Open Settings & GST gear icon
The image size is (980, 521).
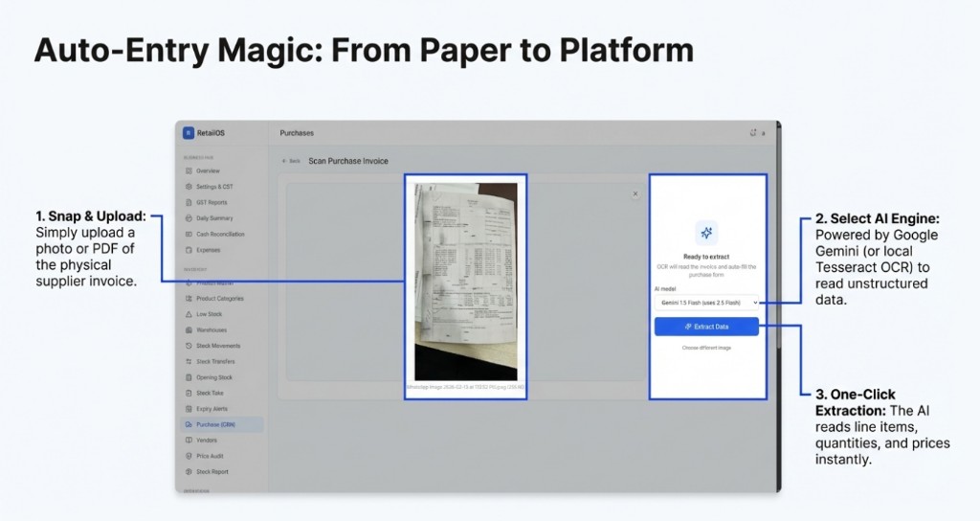pos(189,187)
